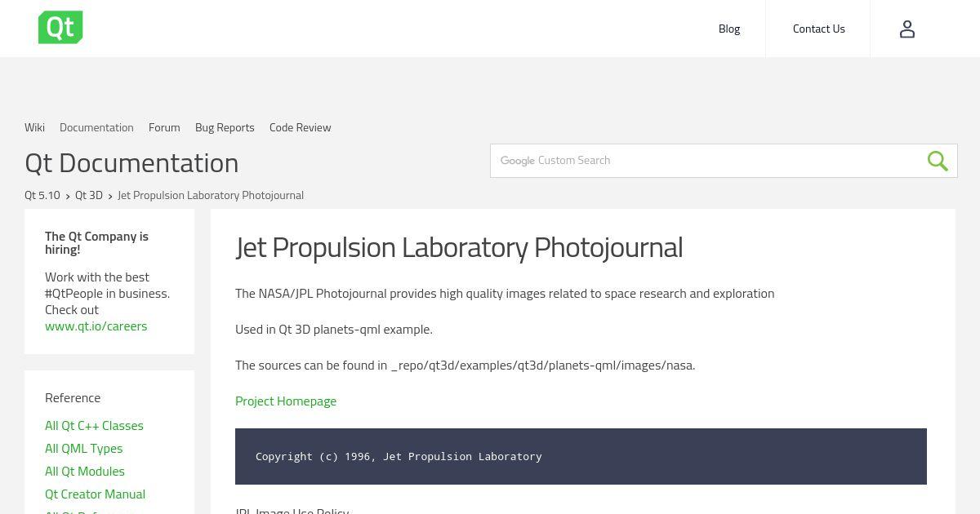Click the green Qt logo

[60, 28]
